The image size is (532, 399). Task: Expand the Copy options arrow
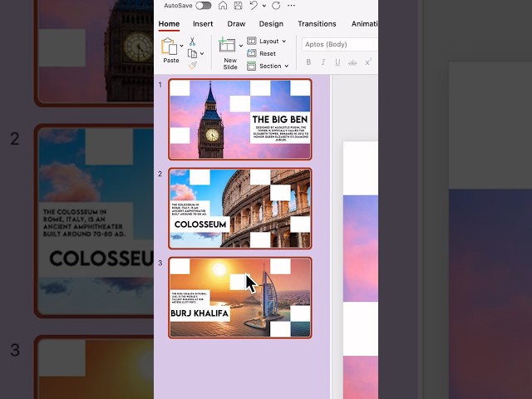tap(202, 53)
